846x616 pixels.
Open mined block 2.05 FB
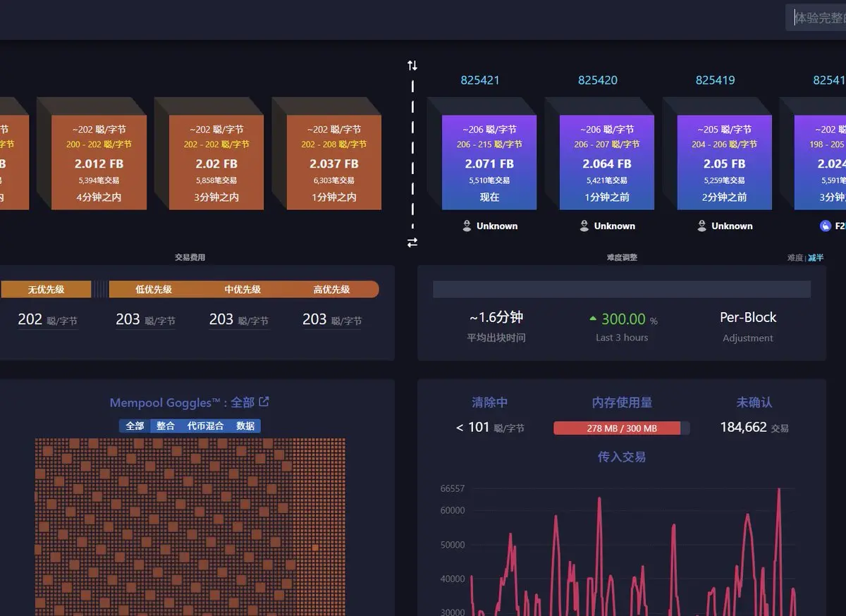[x=725, y=163]
